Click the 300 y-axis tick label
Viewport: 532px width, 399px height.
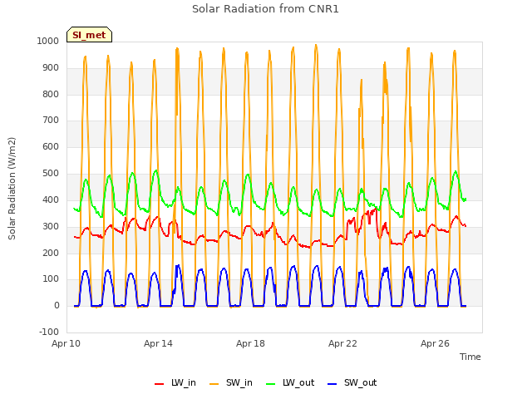(x=51, y=226)
